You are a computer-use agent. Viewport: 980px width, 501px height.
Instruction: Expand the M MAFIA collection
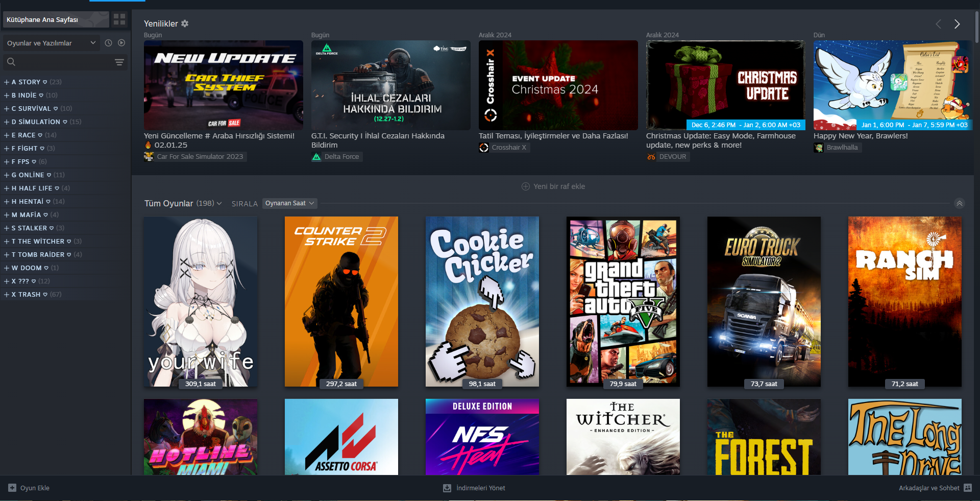coord(7,214)
